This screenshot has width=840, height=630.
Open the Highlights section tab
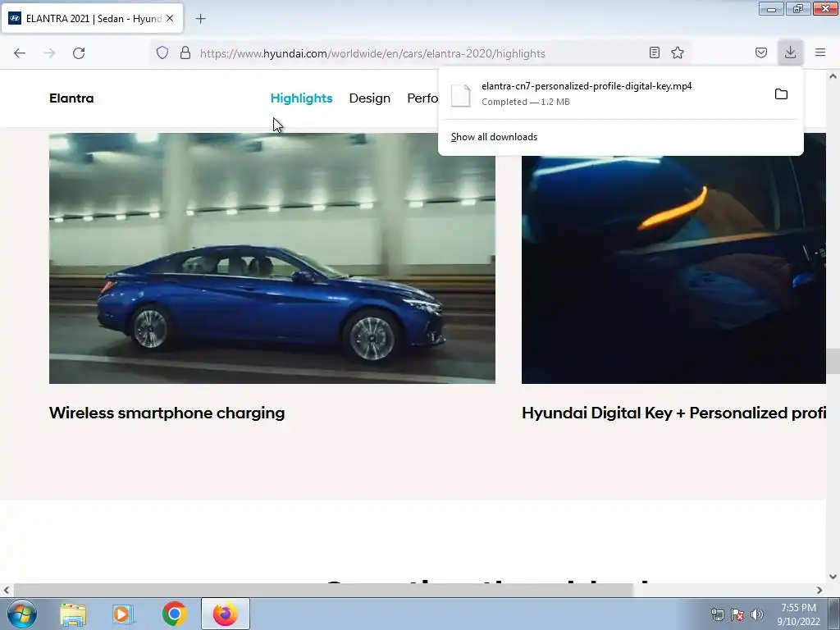click(x=301, y=98)
